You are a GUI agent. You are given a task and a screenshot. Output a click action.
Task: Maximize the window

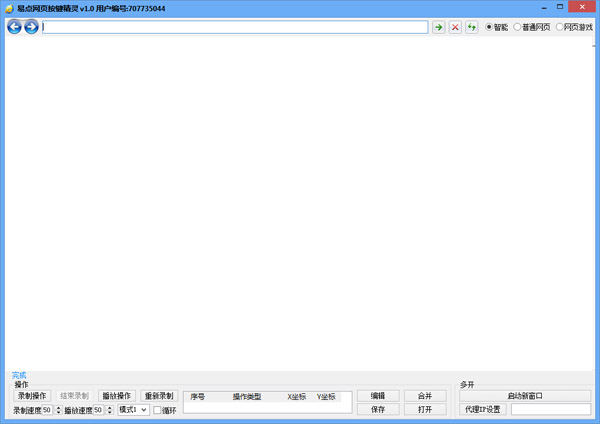click(560, 7)
